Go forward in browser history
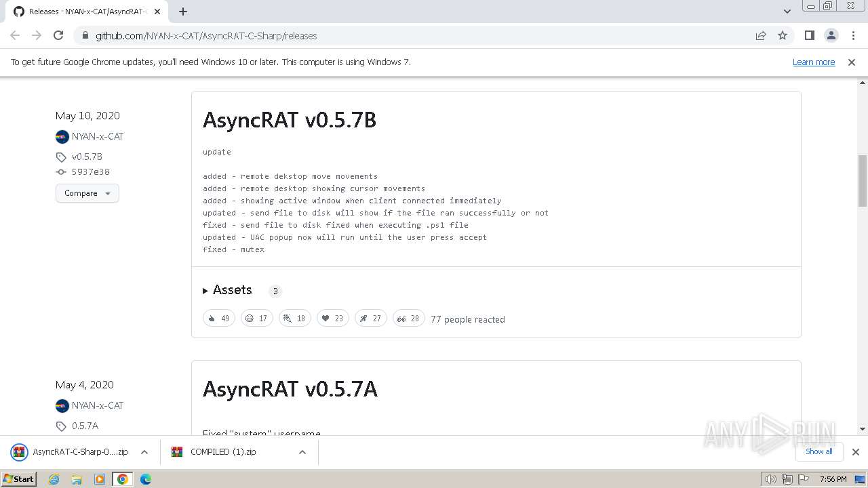The image size is (868, 488). [37, 35]
